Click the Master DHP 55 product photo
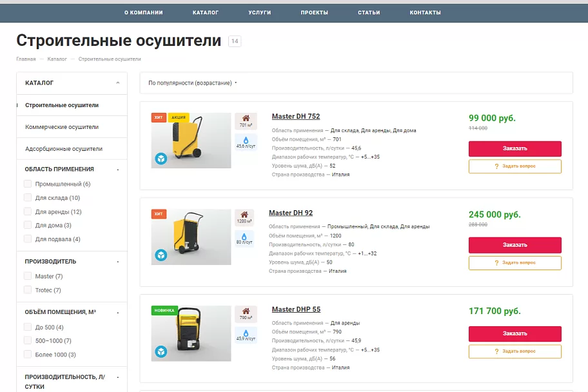This screenshot has height=392, width=588. pos(191,333)
